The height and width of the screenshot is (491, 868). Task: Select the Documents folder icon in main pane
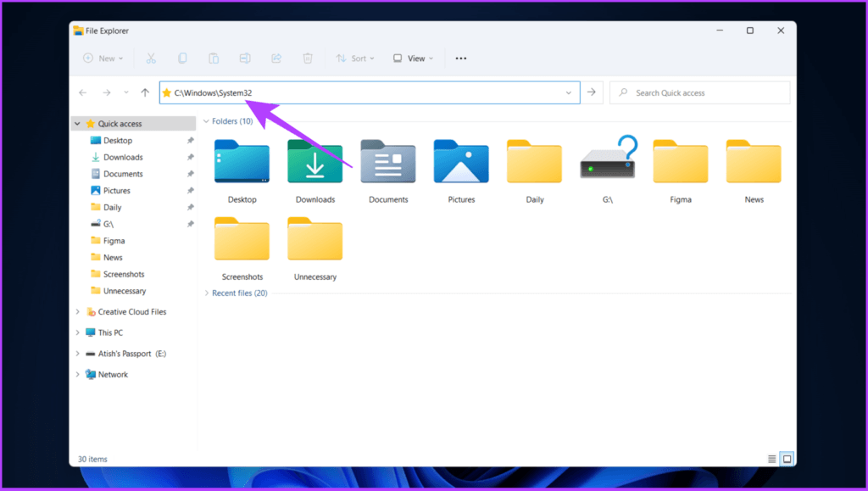click(388, 161)
